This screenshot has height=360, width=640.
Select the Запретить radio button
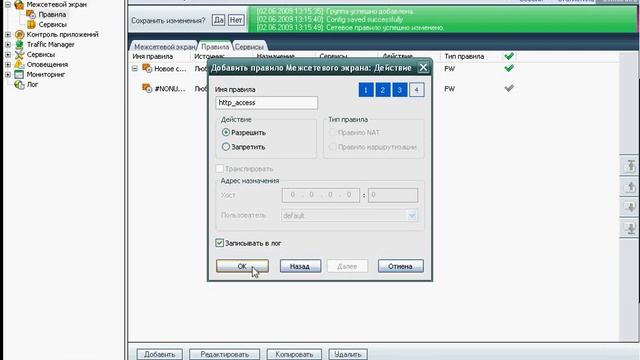(x=226, y=147)
